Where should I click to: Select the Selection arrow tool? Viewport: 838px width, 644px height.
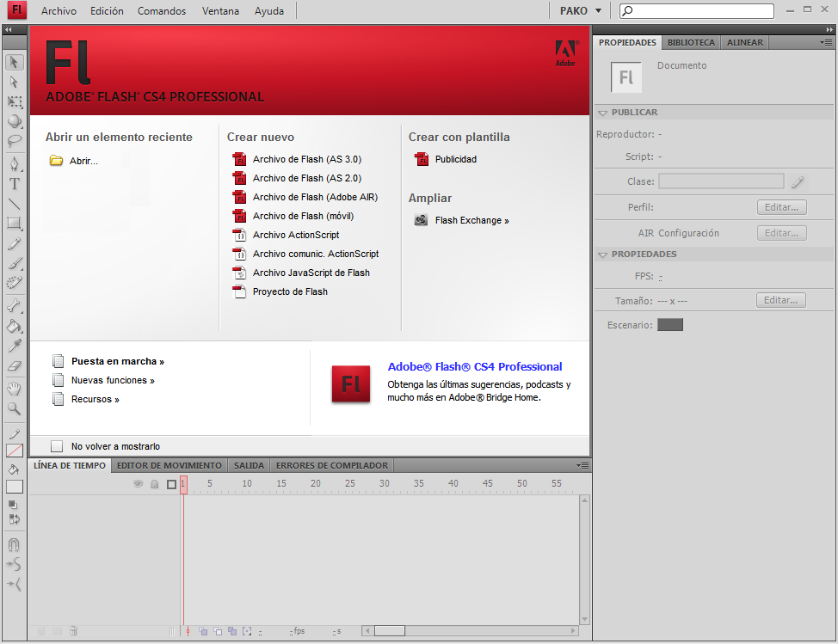tap(15, 62)
